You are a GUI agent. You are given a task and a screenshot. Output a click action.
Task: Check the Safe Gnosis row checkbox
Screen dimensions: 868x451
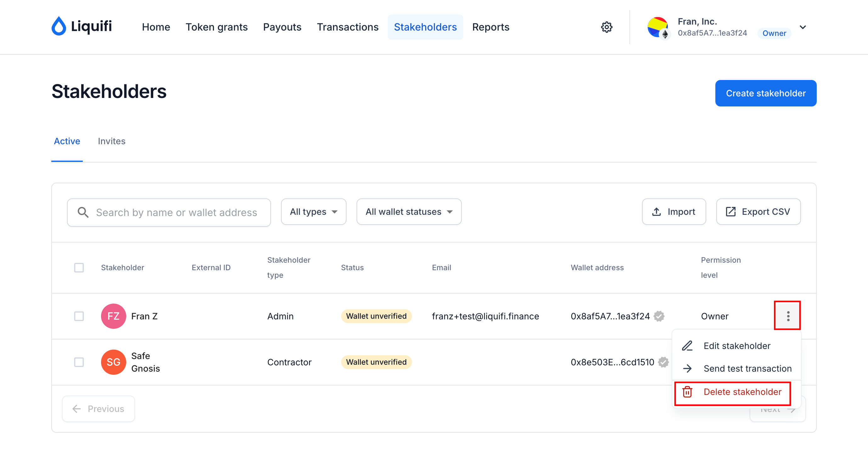79,362
